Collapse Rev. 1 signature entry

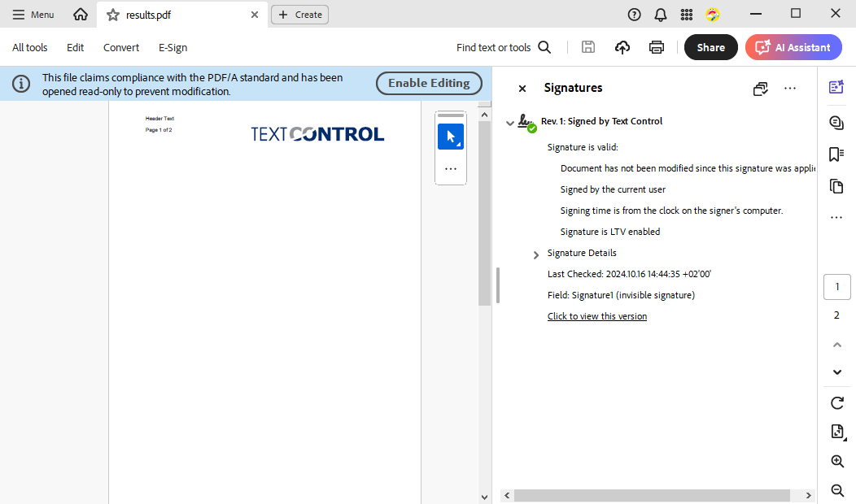[x=510, y=123]
